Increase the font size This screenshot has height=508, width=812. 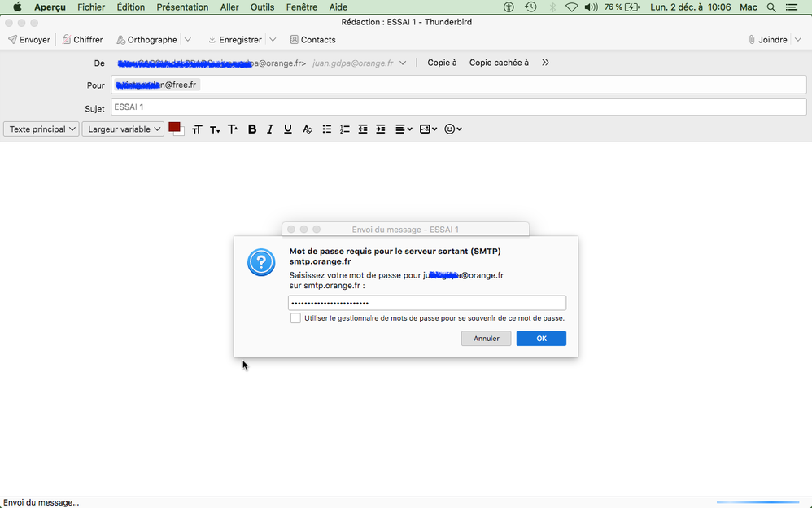pos(233,129)
